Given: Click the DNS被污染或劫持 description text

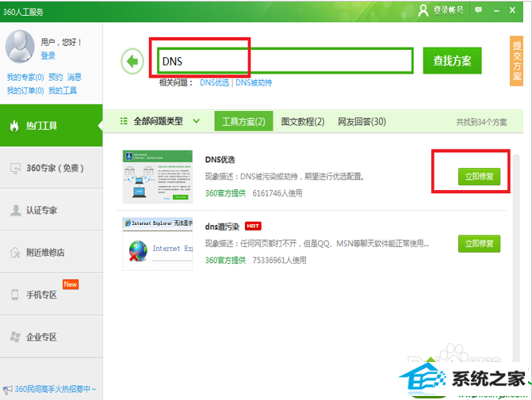Looking at the screenshot, I should pyautogui.click(x=285, y=177).
